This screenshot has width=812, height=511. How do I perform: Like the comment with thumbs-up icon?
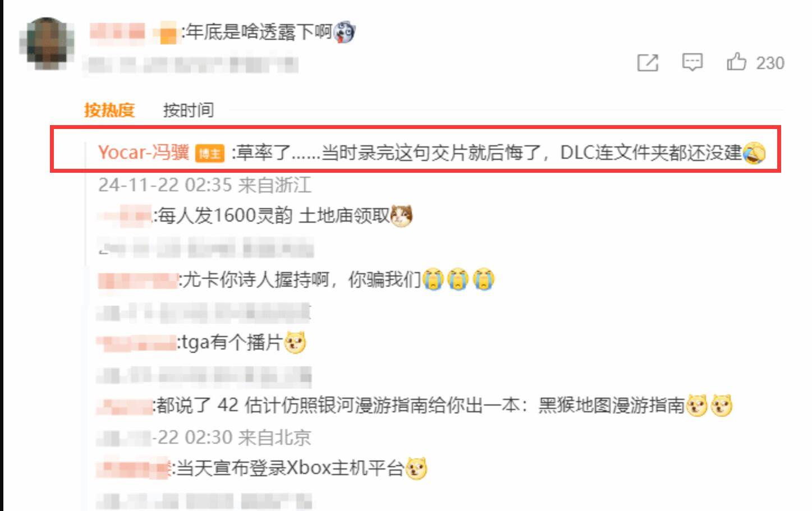click(x=736, y=62)
